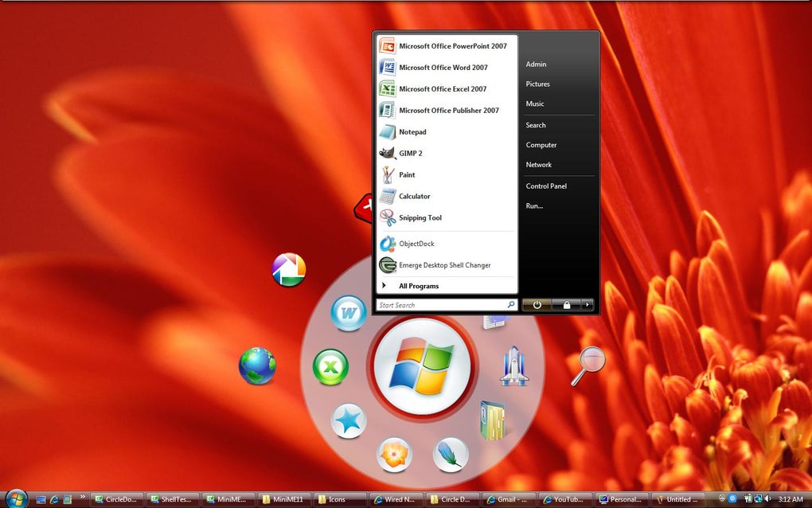The height and width of the screenshot is (508, 812).
Task: Switch to the ShellTes... taskbar window
Action: coord(173,500)
